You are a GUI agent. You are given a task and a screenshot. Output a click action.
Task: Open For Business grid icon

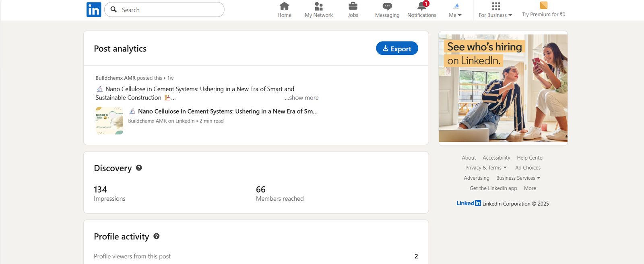click(496, 6)
